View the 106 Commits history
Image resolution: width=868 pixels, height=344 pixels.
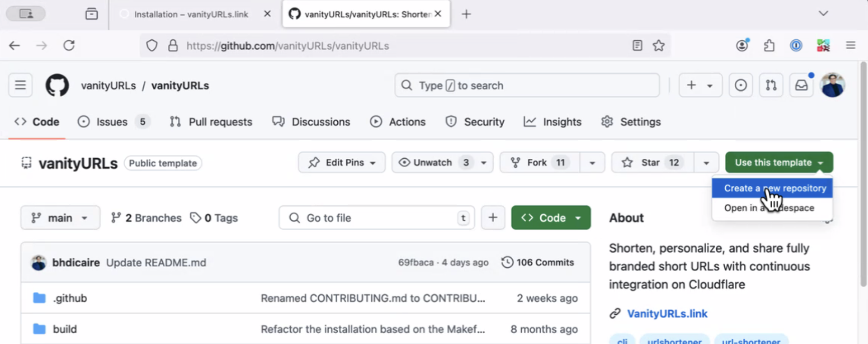(538, 263)
